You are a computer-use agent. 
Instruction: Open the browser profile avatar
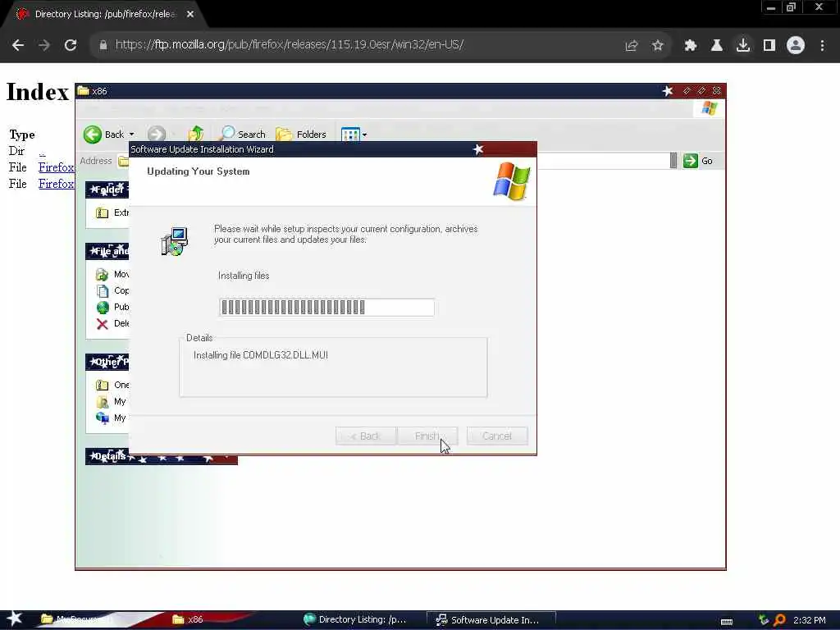click(796, 46)
